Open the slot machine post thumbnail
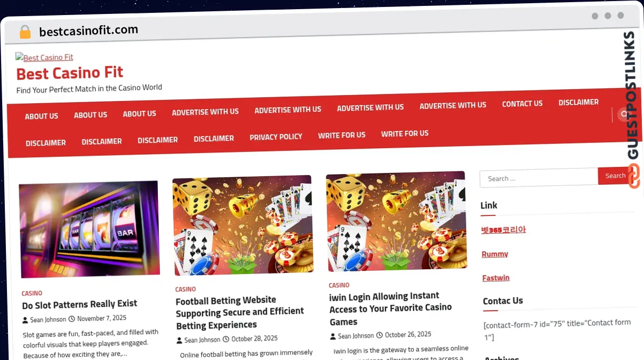Viewport: 644px width, 360px height. click(x=90, y=229)
